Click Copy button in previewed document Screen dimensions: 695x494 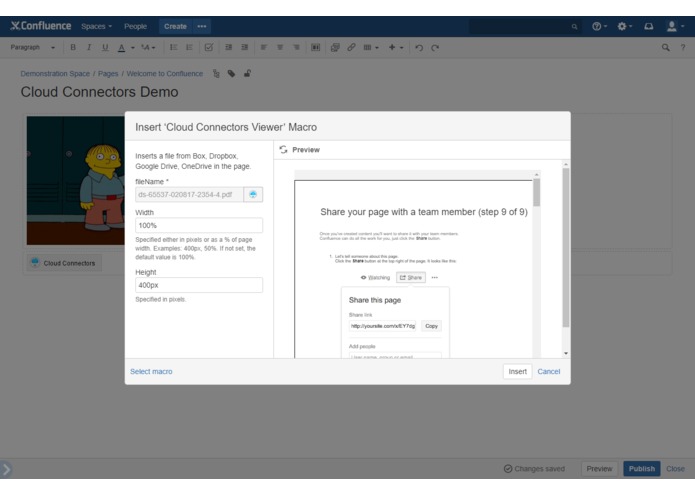[x=431, y=326]
